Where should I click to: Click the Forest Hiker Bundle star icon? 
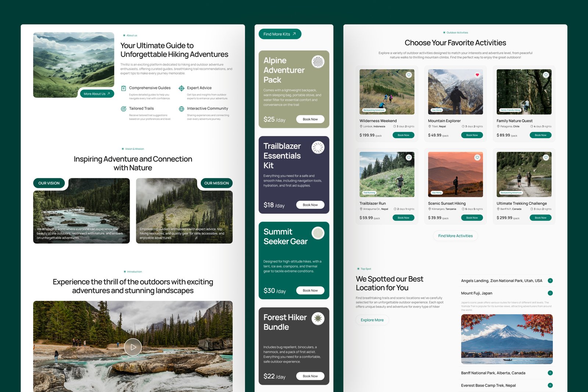point(318,318)
